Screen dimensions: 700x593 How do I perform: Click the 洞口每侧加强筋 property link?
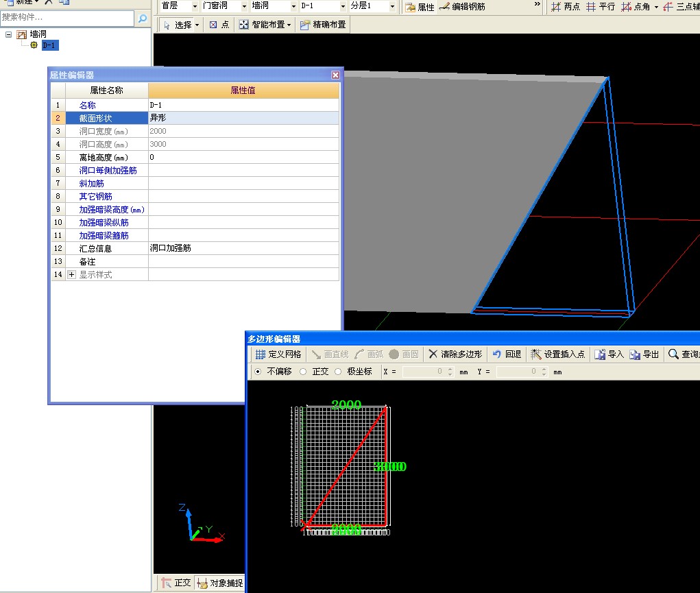(108, 171)
